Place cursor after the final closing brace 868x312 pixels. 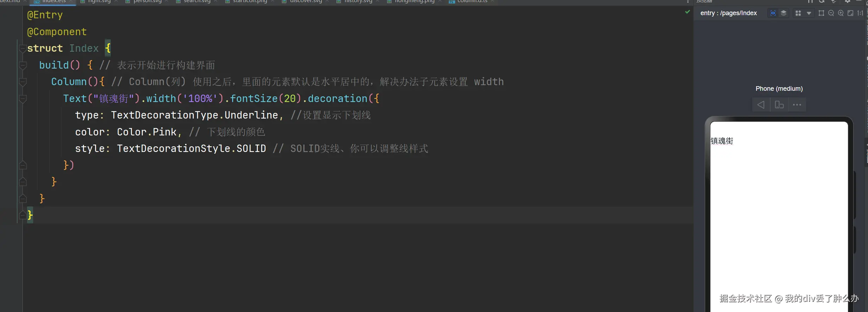point(34,215)
